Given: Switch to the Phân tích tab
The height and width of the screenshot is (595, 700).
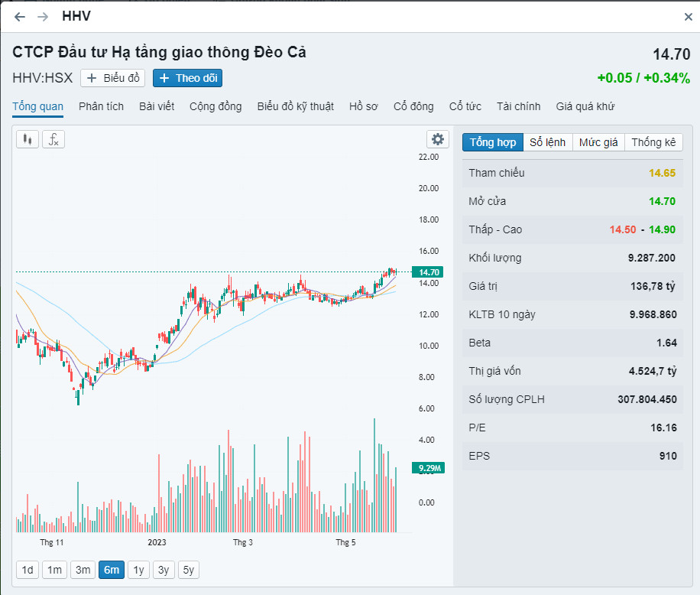Looking at the screenshot, I should pos(101,106).
